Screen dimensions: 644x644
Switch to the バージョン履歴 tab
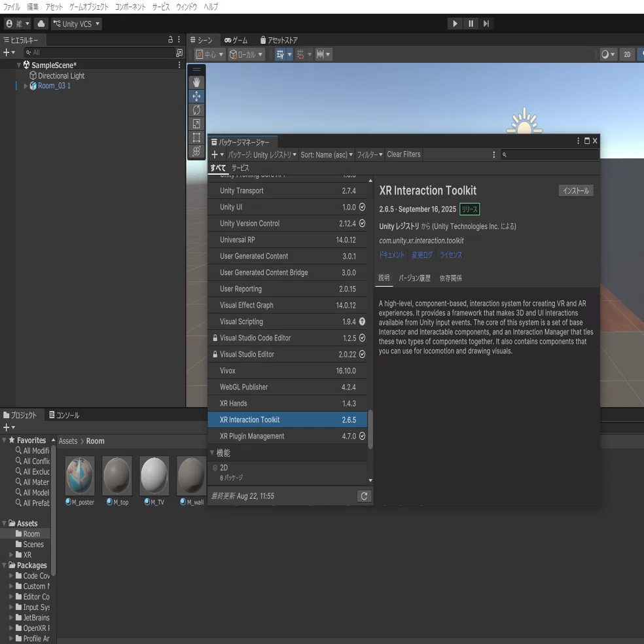click(414, 278)
